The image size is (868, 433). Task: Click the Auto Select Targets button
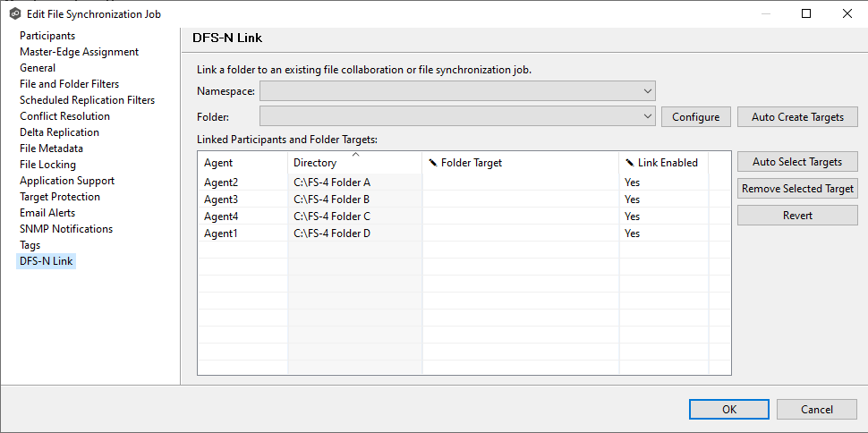pyautogui.click(x=796, y=162)
